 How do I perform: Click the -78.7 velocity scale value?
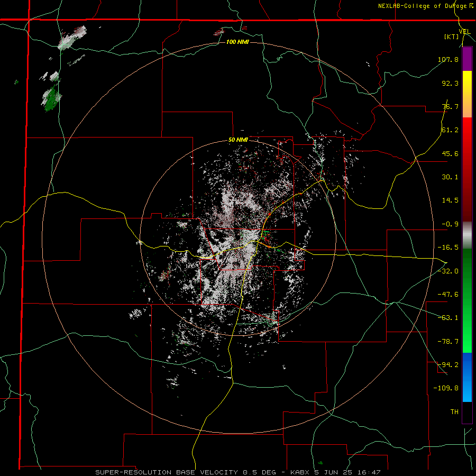[x=448, y=342]
